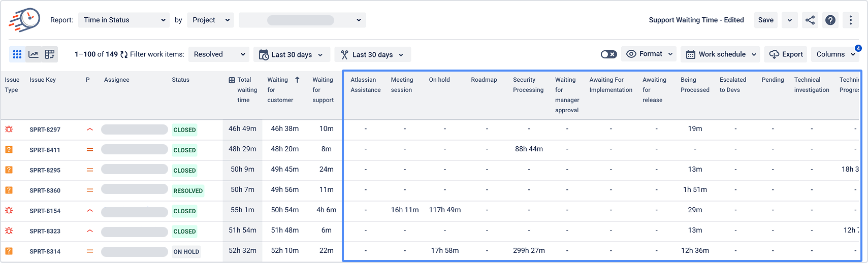
Task: Open issue SPRT-8360
Action: [x=45, y=190]
